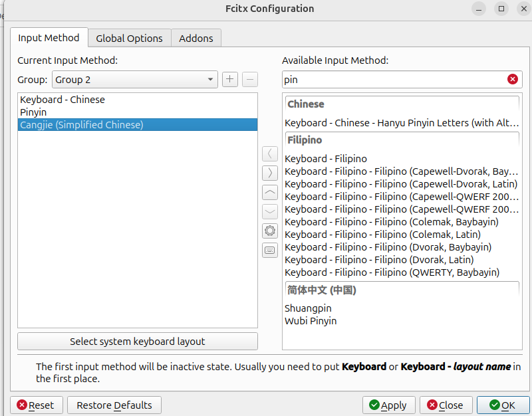
Task: Click the Close button
Action: 446,405
